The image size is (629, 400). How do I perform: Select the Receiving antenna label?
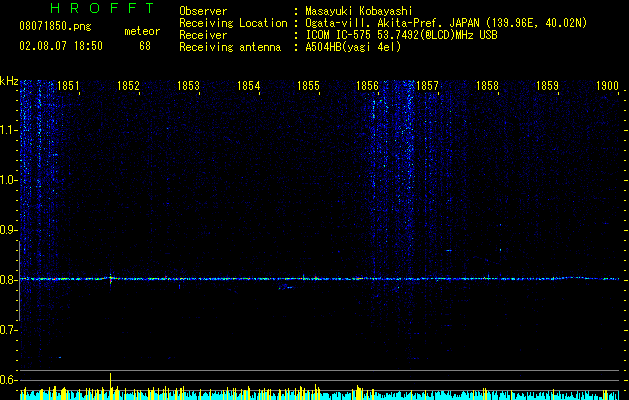(230, 47)
